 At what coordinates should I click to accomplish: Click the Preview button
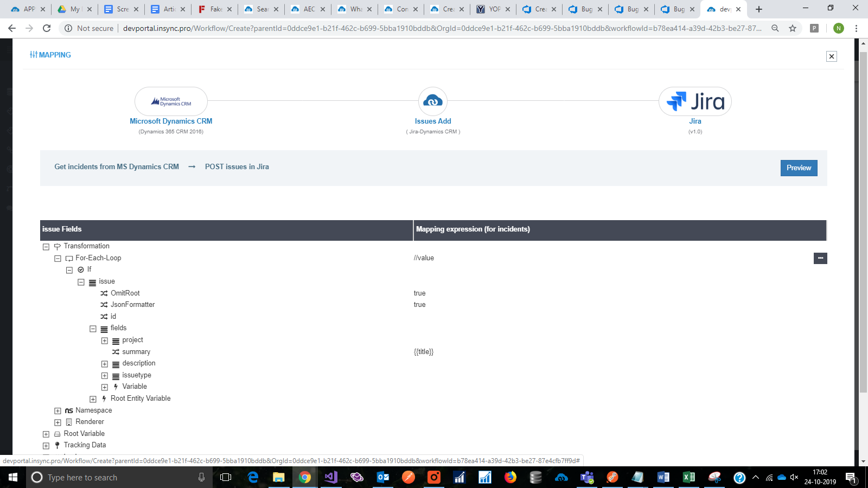click(799, 168)
